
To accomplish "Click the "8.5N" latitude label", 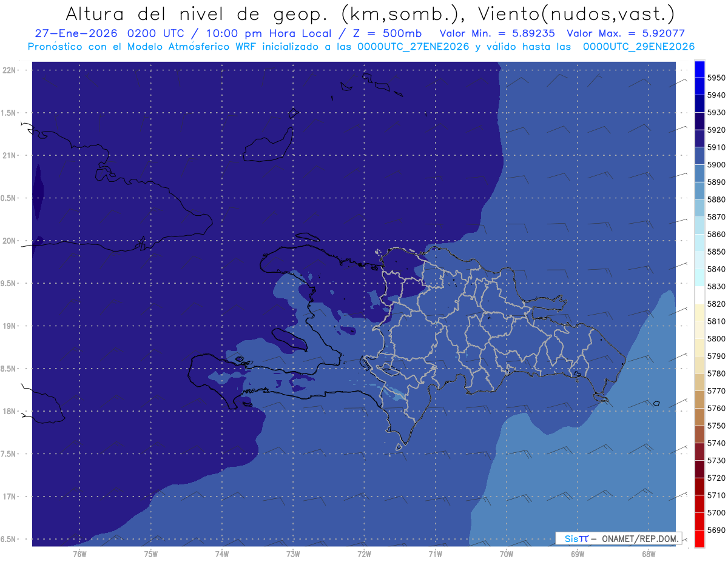I will [8, 369].
